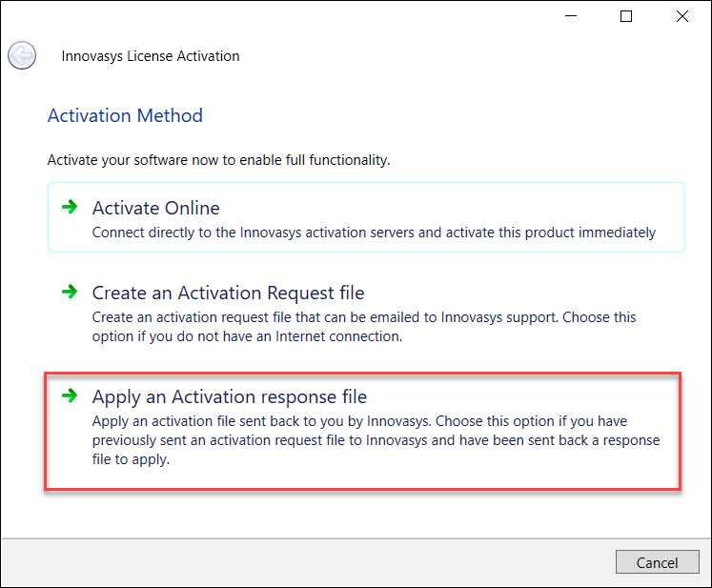712x588 pixels.
Task: Click 'file to apply.' last description line
Action: [x=131, y=459]
